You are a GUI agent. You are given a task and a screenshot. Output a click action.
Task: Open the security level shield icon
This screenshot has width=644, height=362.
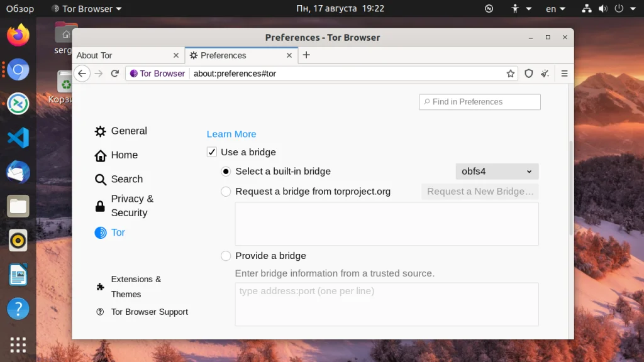tap(529, 74)
